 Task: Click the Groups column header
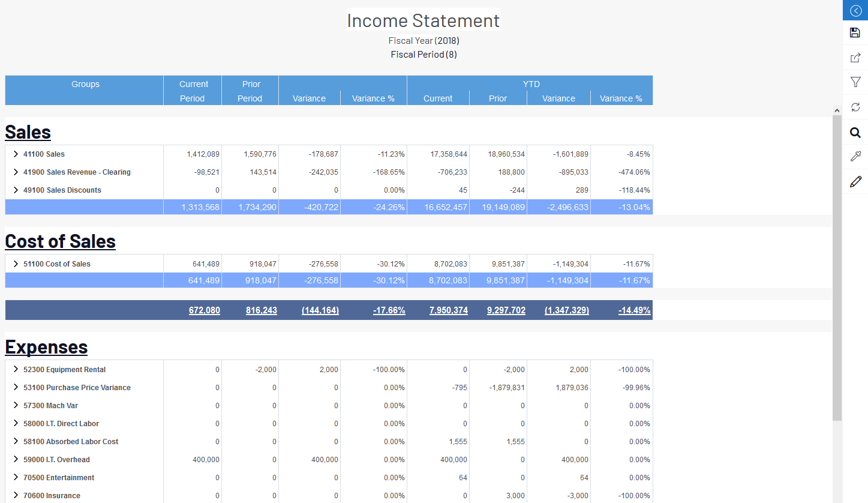[85, 85]
